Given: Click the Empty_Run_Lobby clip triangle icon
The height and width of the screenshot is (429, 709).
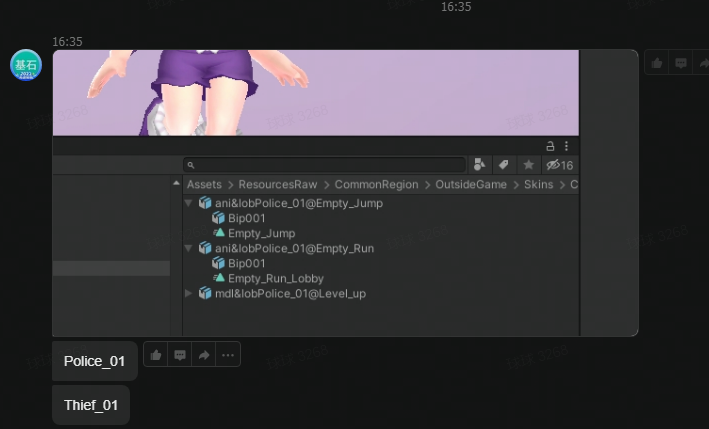Looking at the screenshot, I should (x=219, y=278).
